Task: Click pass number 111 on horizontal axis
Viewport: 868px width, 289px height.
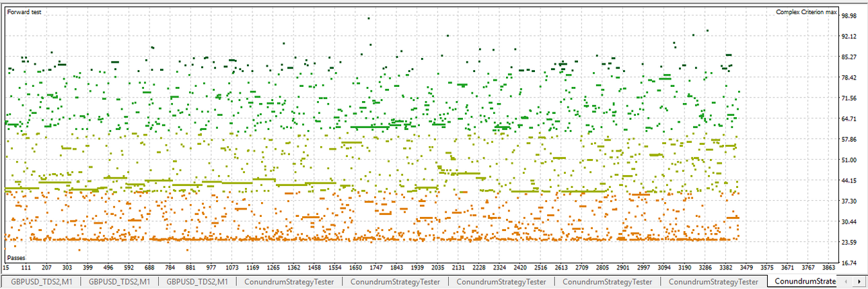Action: 26,268
